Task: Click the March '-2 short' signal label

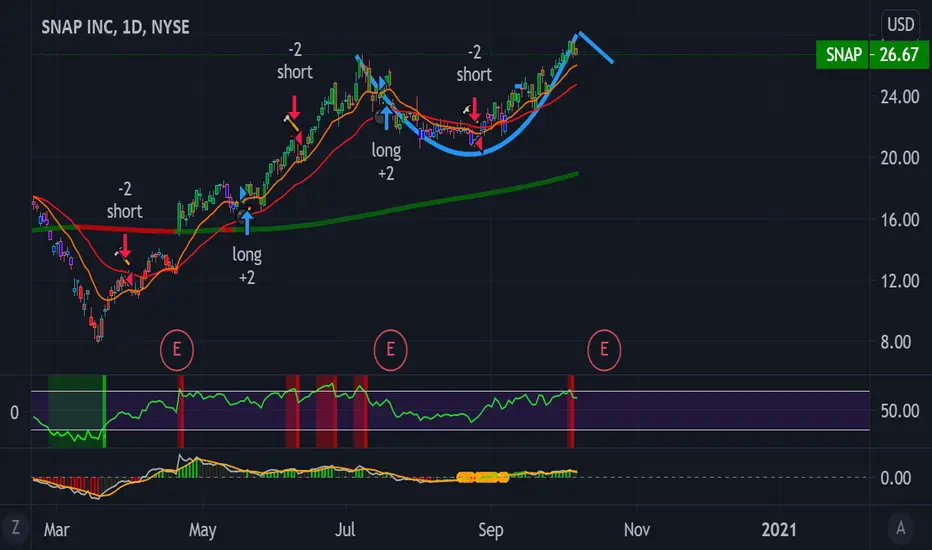Action: pyautogui.click(x=124, y=200)
